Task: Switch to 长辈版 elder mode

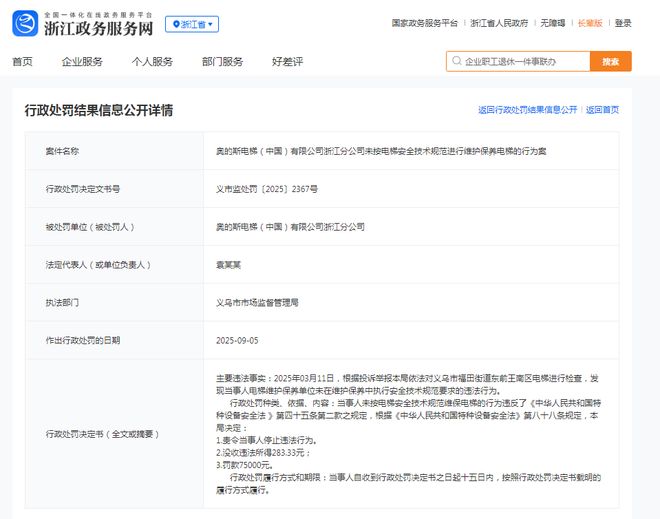Action: 589,23
